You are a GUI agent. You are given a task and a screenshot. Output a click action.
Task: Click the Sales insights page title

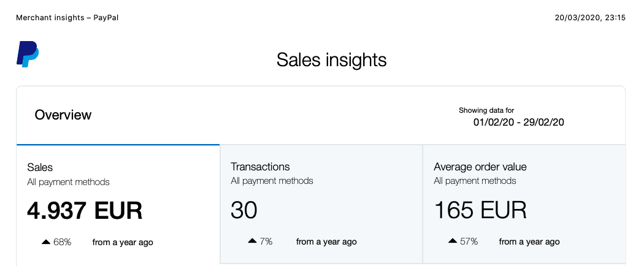331,60
